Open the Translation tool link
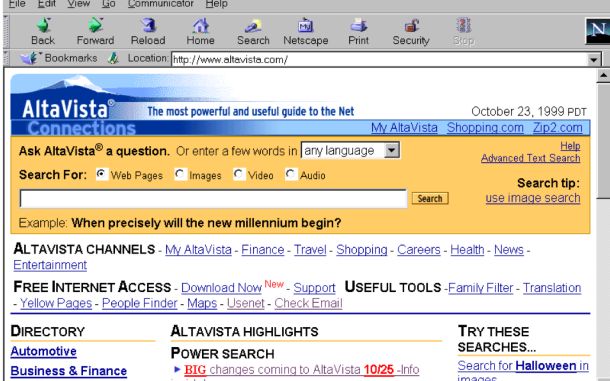The width and height of the screenshot is (610, 381). pyautogui.click(x=552, y=288)
